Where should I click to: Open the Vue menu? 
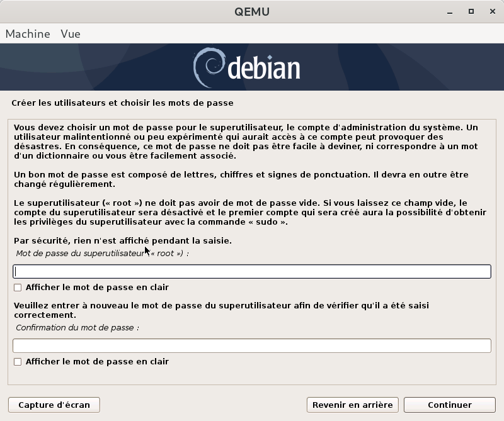pyautogui.click(x=71, y=34)
